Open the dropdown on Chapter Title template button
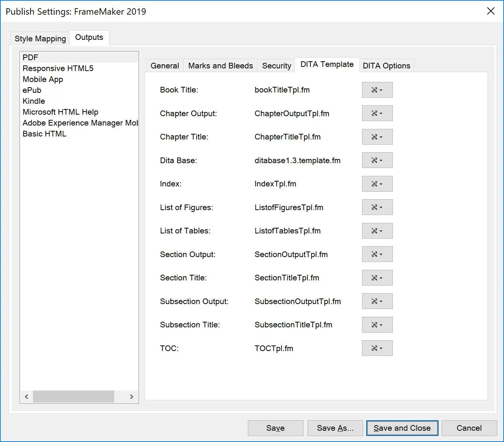 [x=382, y=137]
